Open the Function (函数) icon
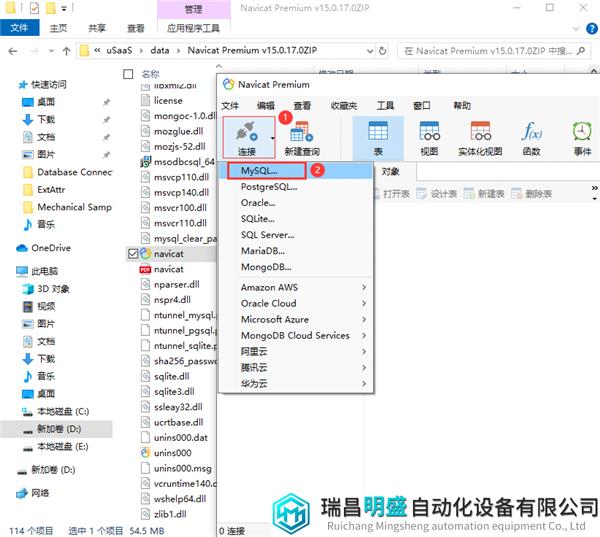The width and height of the screenshot is (600, 537). (x=531, y=135)
